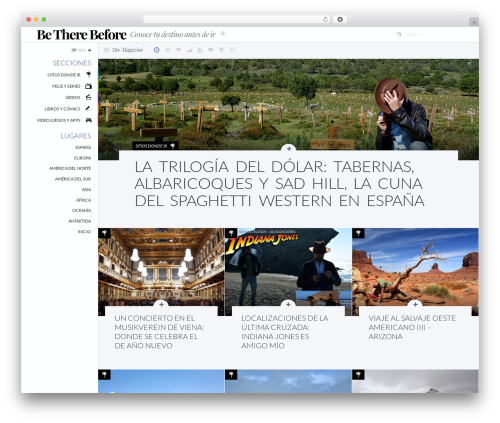Click the browser download icon near address bar

(x=340, y=19)
